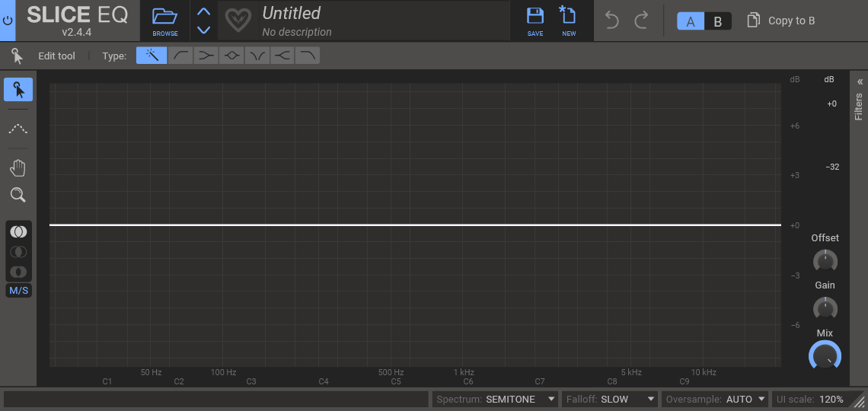868x411 pixels.
Task: Click the Copy to B button
Action: (x=781, y=21)
